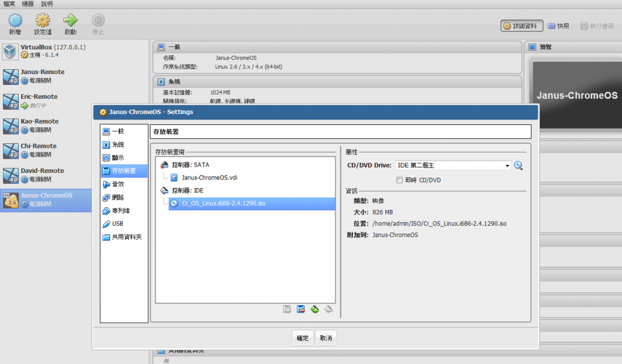Click the 取消 (Cancel) button
The height and width of the screenshot is (364, 622).
click(326, 338)
